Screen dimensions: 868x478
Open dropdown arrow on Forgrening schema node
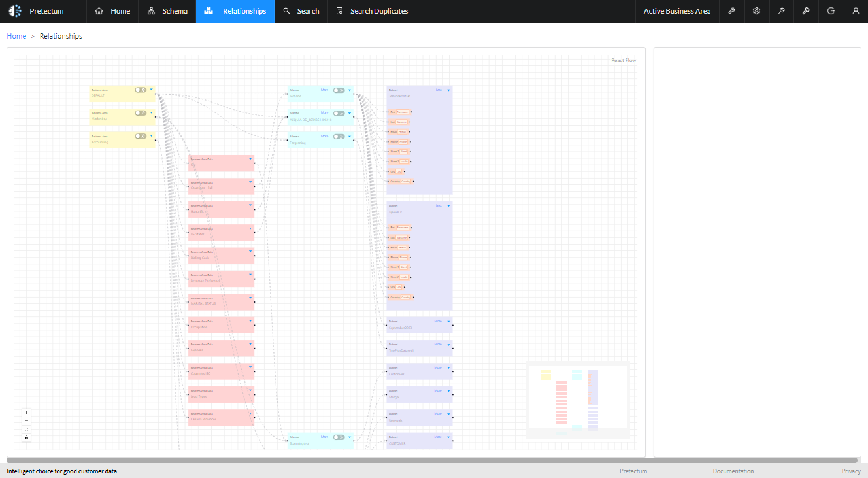(350, 136)
